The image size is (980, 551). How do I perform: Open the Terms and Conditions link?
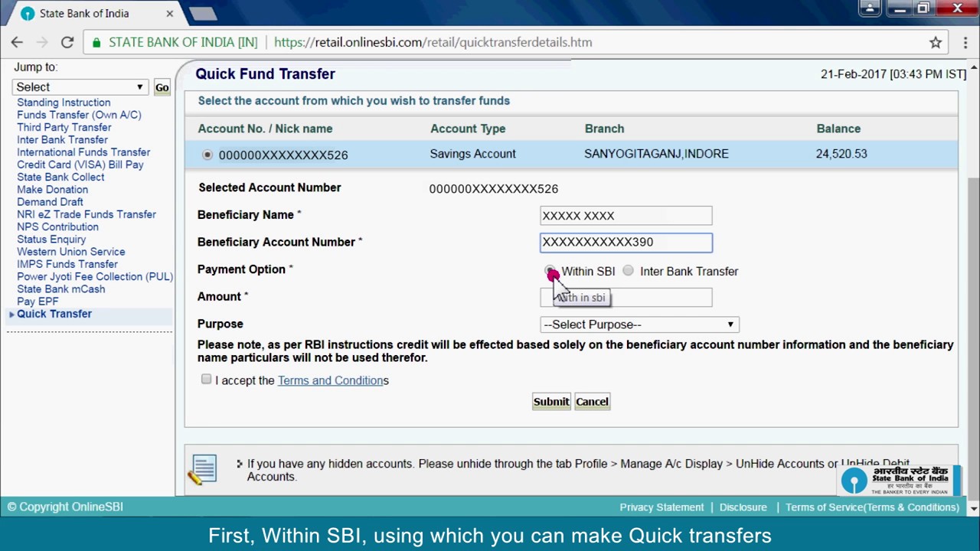coord(330,380)
